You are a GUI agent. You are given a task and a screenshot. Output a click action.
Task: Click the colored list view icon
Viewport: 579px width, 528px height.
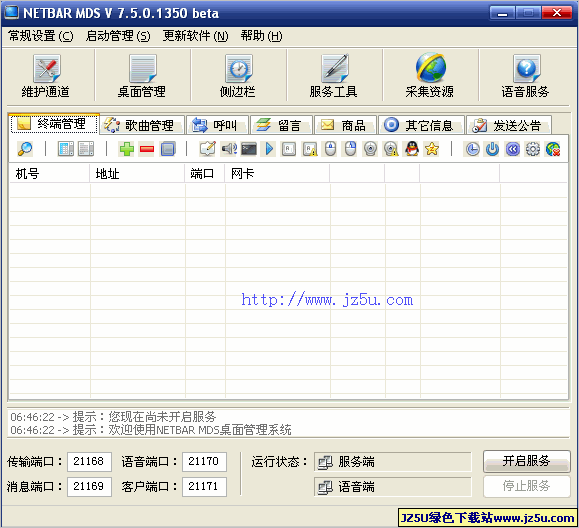(x=66, y=149)
